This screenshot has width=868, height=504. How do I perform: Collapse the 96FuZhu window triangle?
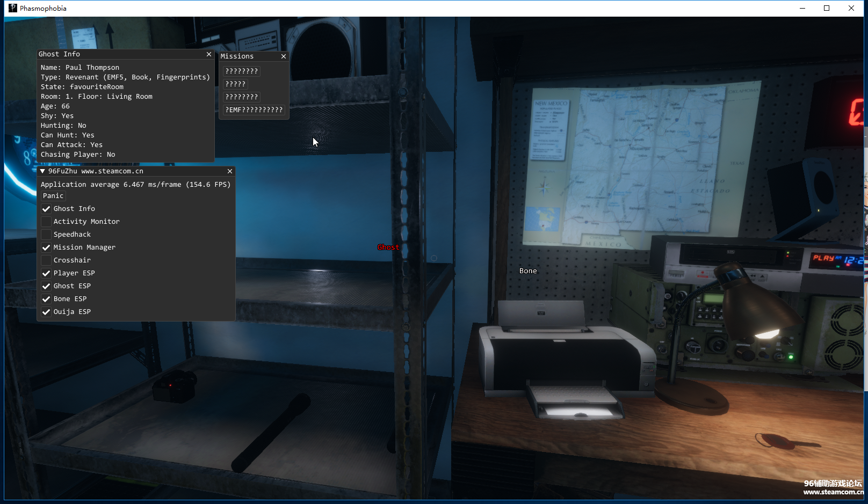click(x=42, y=171)
